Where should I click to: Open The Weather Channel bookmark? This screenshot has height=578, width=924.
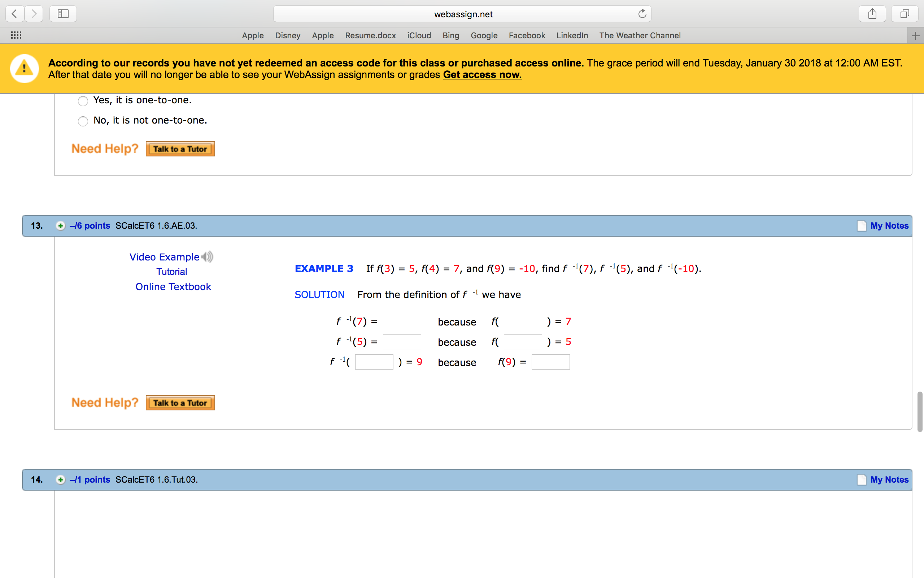coord(640,35)
